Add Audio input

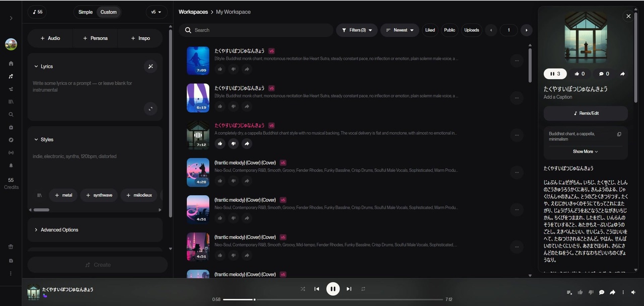click(50, 38)
